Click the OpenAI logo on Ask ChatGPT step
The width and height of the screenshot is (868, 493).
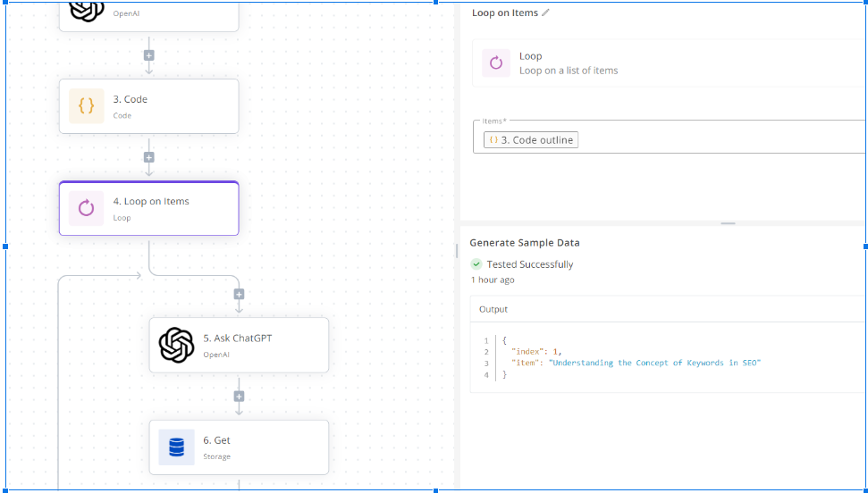point(177,346)
